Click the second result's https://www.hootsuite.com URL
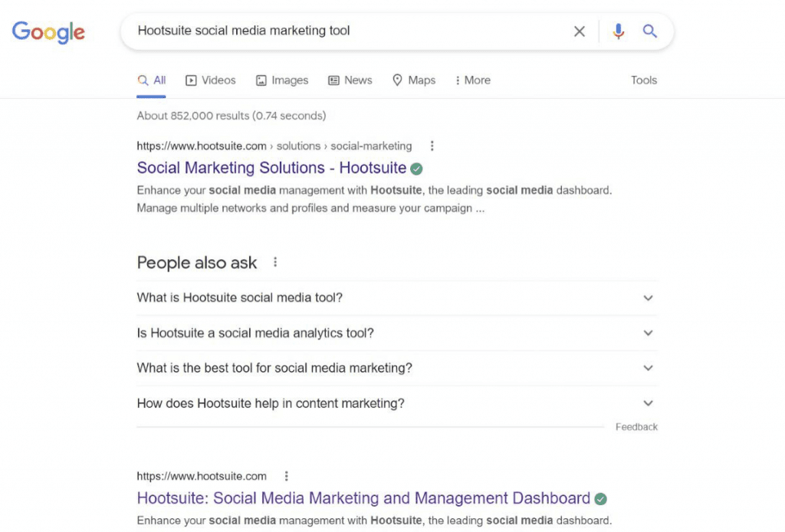Screen dimensions: 785x532 (202, 476)
